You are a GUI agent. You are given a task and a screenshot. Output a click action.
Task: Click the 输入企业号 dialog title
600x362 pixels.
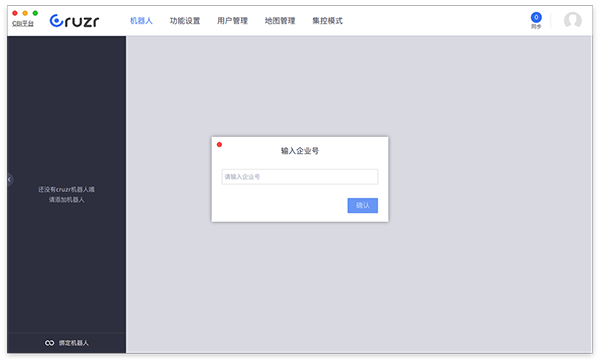300,151
